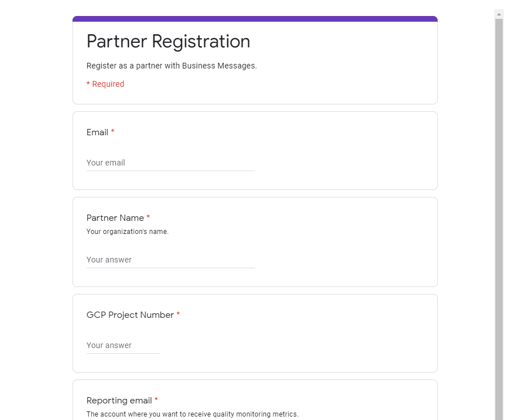Click the 'Email' question label
521x420 pixels.
coord(98,132)
